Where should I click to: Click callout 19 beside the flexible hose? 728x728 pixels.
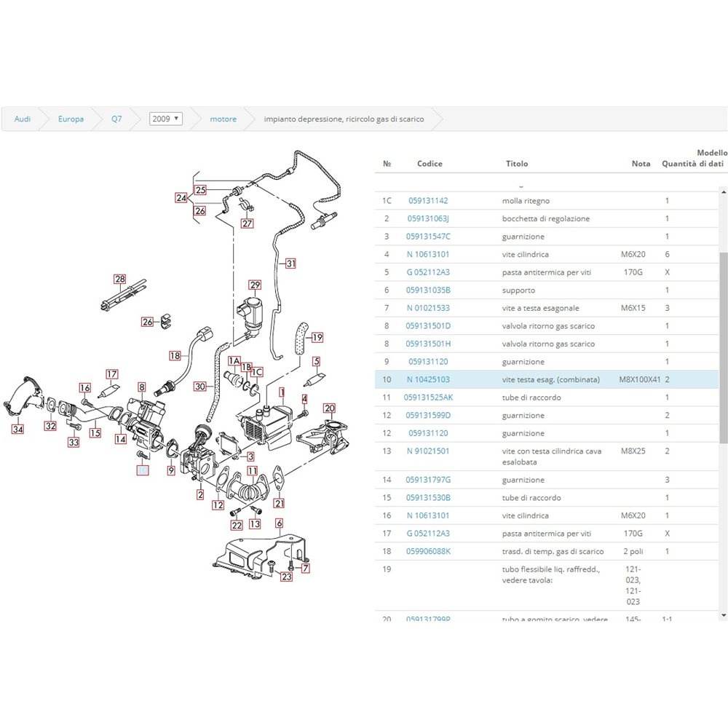pyautogui.click(x=317, y=338)
